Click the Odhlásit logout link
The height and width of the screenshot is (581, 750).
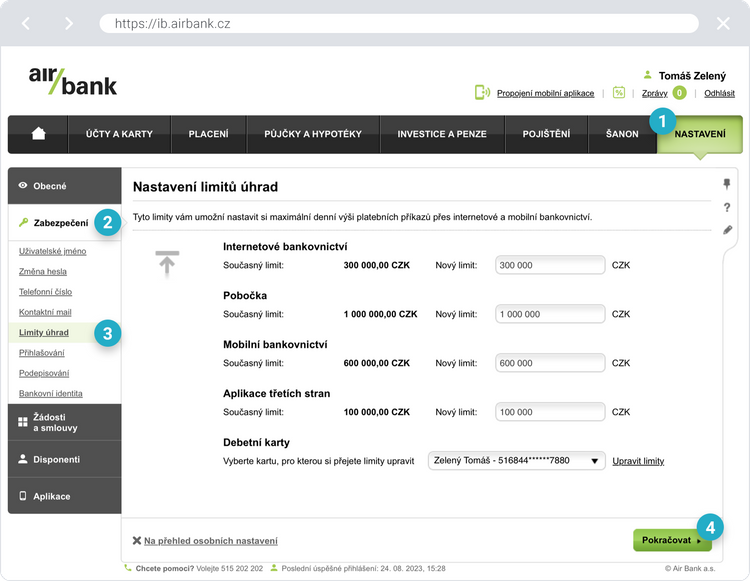pos(719,93)
